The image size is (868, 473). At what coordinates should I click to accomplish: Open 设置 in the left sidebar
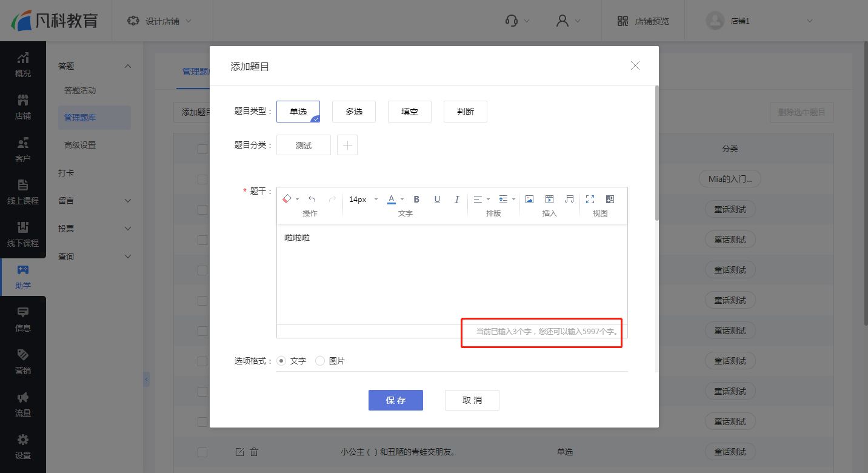(23, 447)
